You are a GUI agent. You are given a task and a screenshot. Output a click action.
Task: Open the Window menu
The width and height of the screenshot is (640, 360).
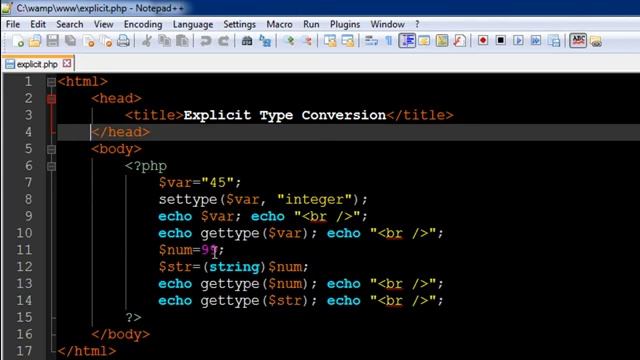coord(387,24)
